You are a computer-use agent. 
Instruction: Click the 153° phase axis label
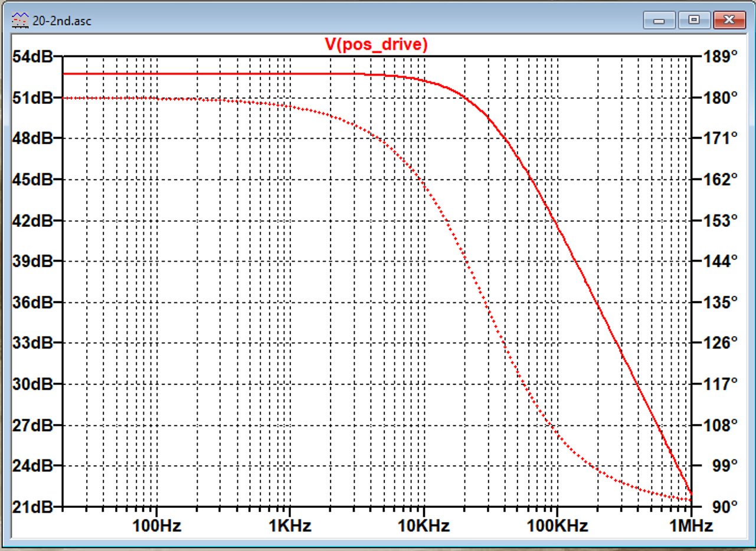(720, 220)
